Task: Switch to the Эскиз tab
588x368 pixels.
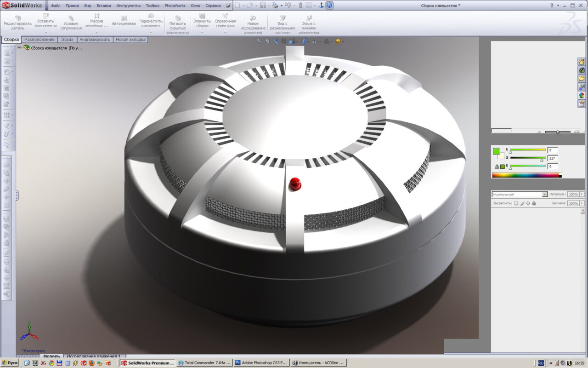Action: [68, 40]
